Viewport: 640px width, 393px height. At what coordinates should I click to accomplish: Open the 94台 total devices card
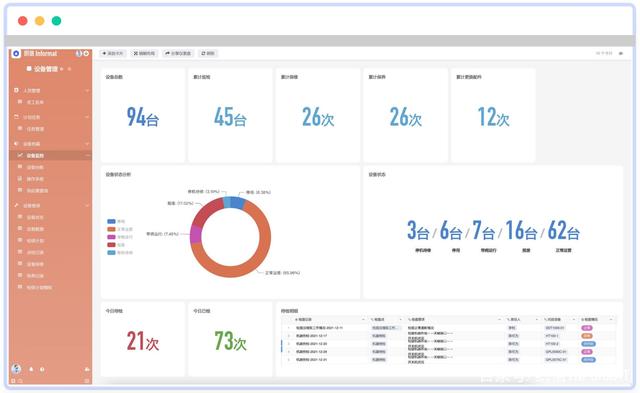142,115
